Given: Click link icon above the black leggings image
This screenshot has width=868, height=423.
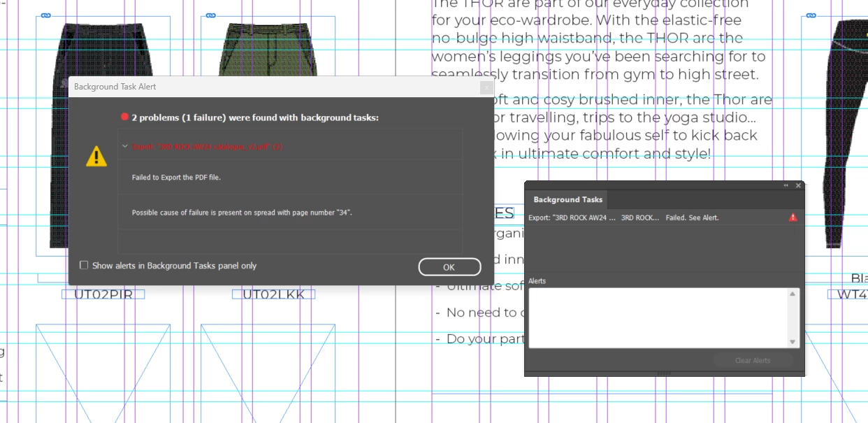Looking at the screenshot, I should click(811, 15).
